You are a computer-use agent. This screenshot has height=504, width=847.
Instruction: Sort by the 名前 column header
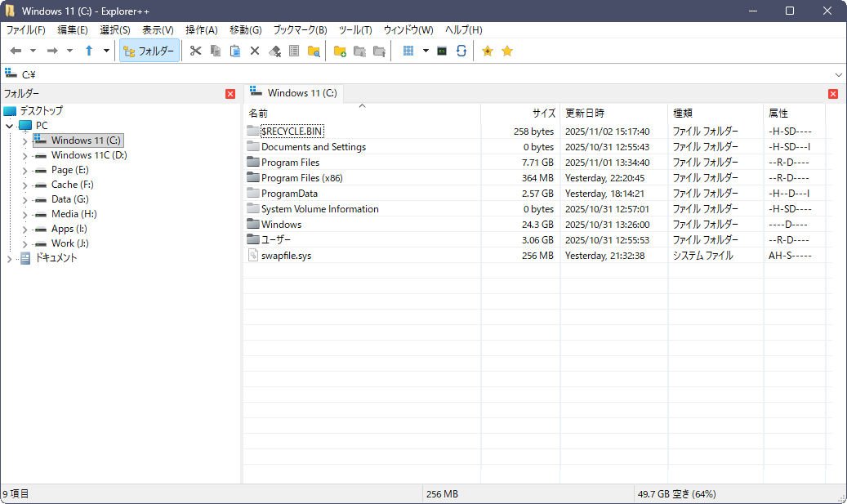pyautogui.click(x=362, y=113)
